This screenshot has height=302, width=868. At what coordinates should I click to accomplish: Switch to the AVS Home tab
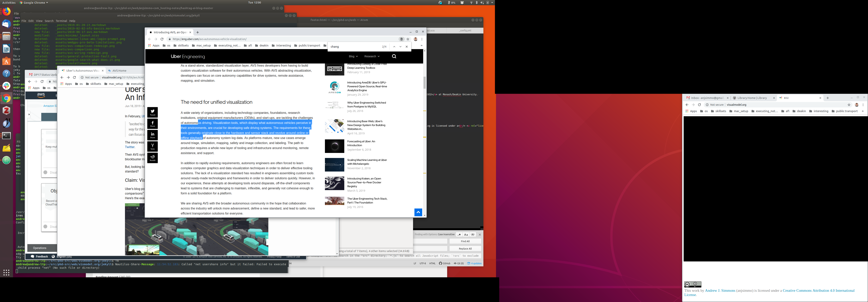click(x=119, y=71)
